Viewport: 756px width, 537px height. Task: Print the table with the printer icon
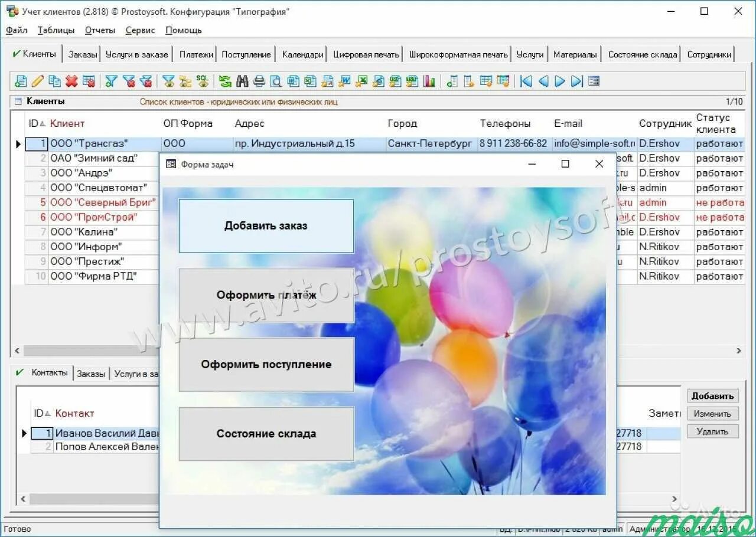[259, 81]
